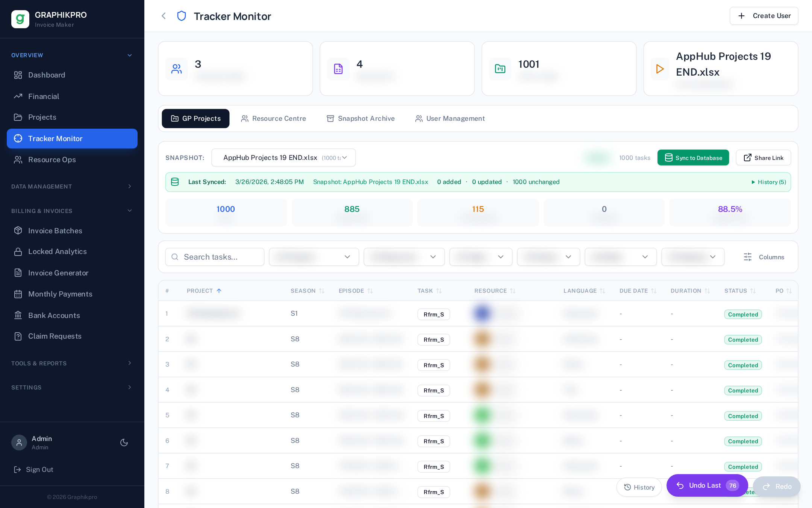Go back using the left arrow

click(x=164, y=16)
